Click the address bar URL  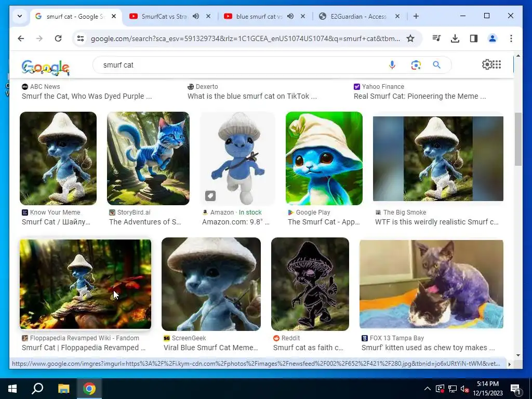[x=245, y=38]
